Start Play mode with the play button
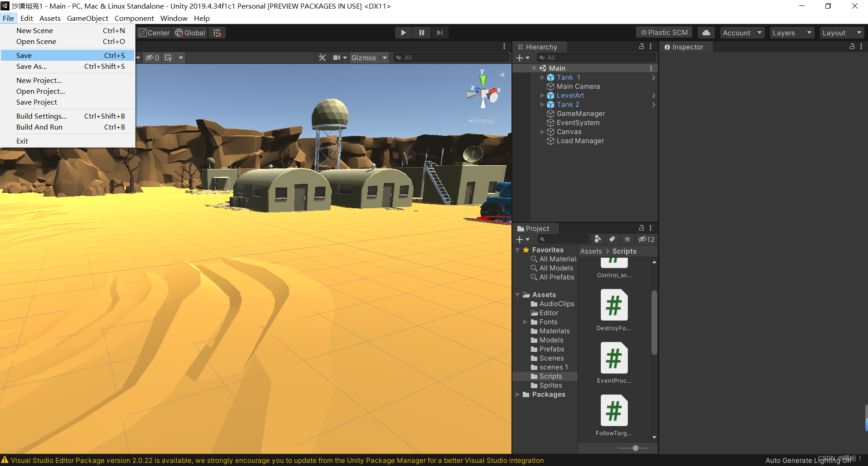Image resolution: width=868 pixels, height=466 pixels. click(403, 33)
